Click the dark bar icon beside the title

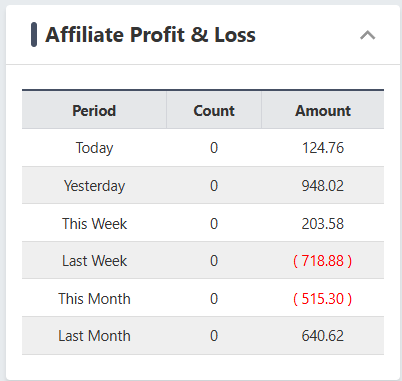34,35
